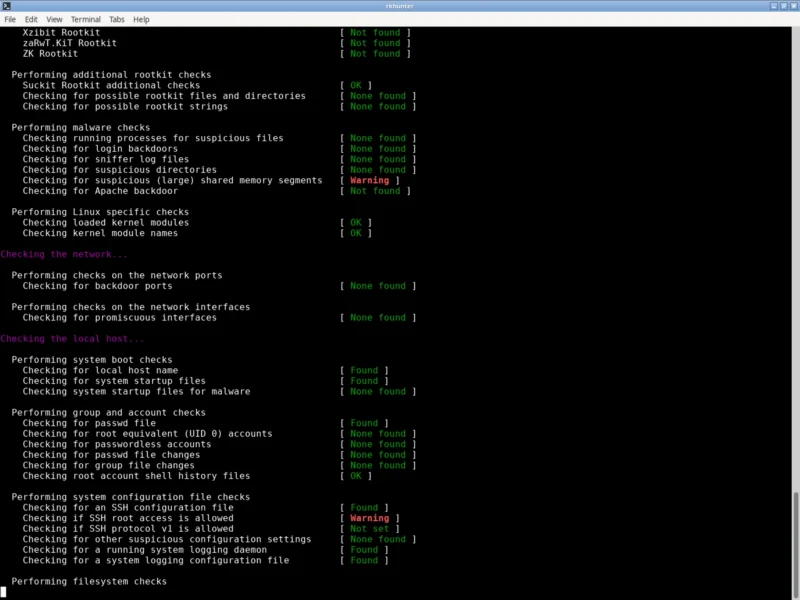Click 'Suckit Rootkit additional checks' line
The image size is (800, 600).
[x=111, y=85]
